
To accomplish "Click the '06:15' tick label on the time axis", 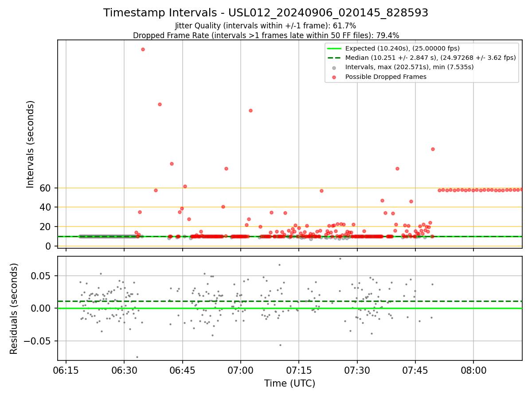I will [x=66, y=370].
